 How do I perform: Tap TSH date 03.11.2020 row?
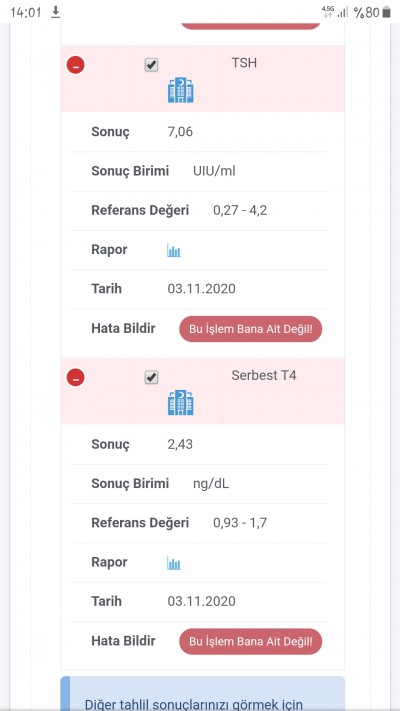click(x=199, y=289)
